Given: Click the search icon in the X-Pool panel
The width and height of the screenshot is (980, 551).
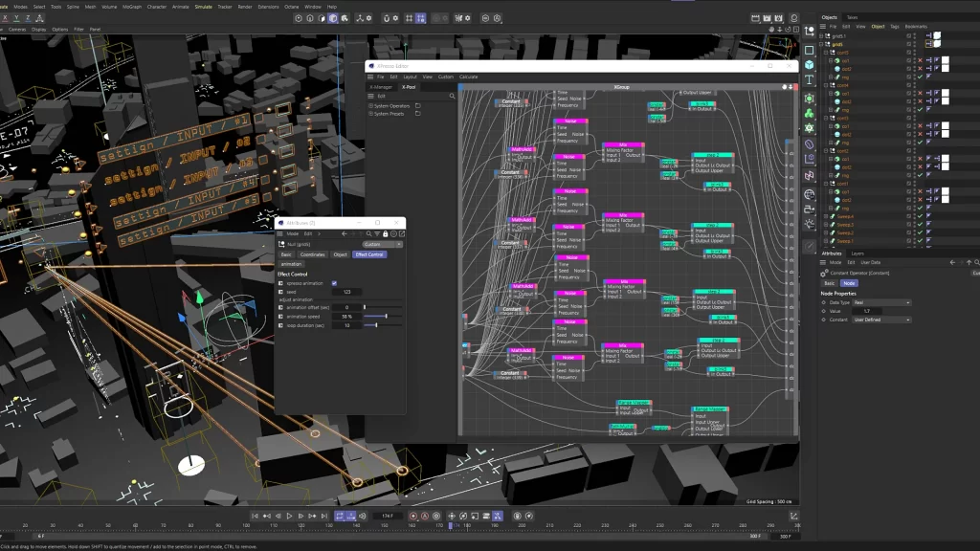Looking at the screenshot, I should (452, 96).
